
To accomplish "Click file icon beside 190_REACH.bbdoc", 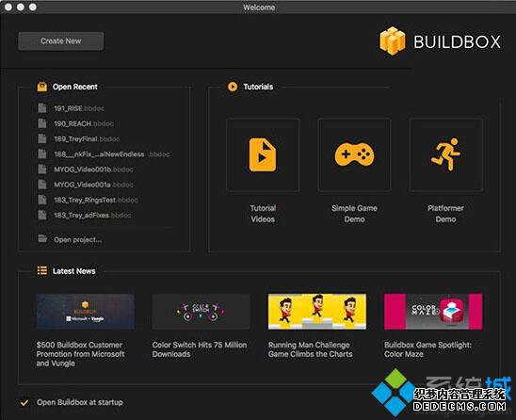I will click(42, 123).
